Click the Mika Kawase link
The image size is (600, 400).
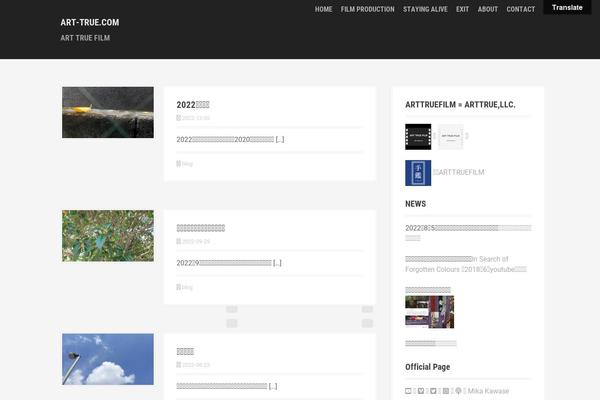(488, 391)
